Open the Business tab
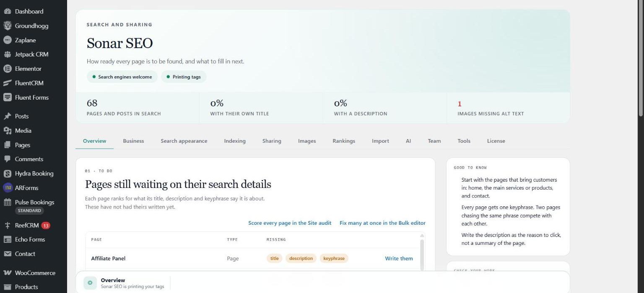The image size is (644, 293). click(x=133, y=141)
